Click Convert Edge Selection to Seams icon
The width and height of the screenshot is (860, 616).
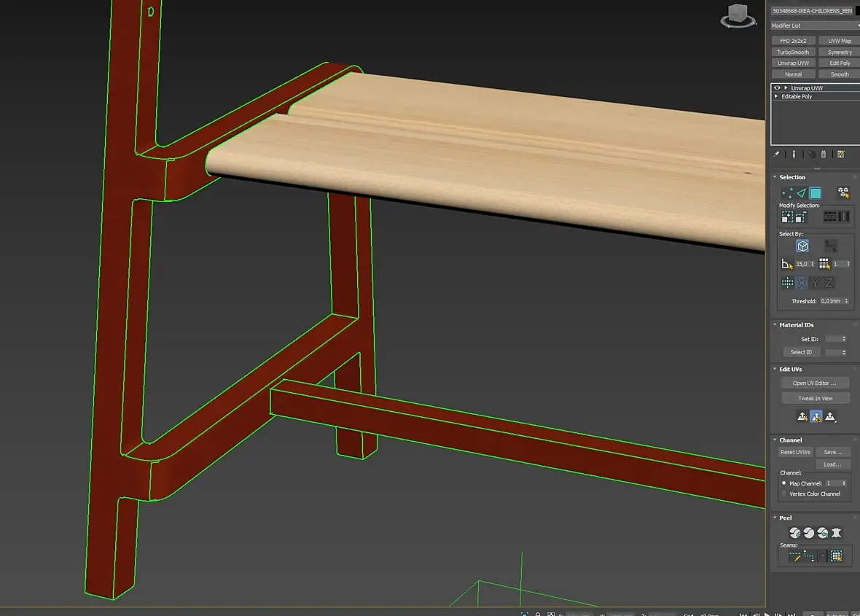coord(822,556)
